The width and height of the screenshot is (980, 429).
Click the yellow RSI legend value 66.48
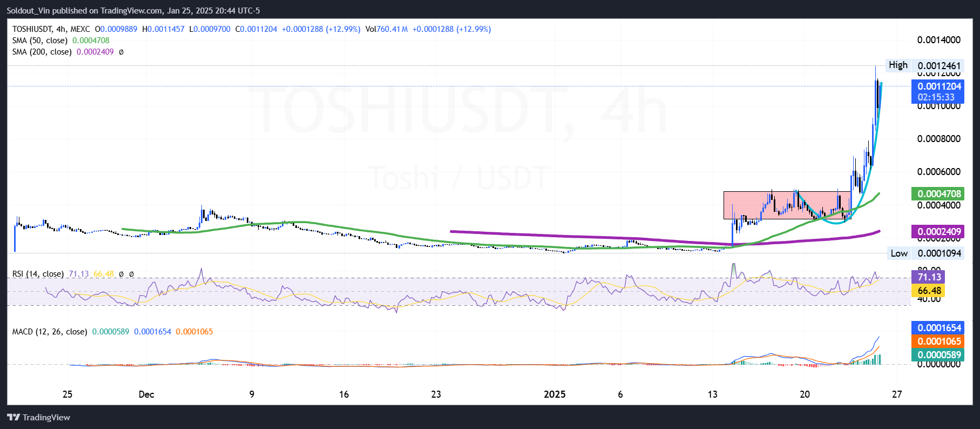tap(104, 274)
